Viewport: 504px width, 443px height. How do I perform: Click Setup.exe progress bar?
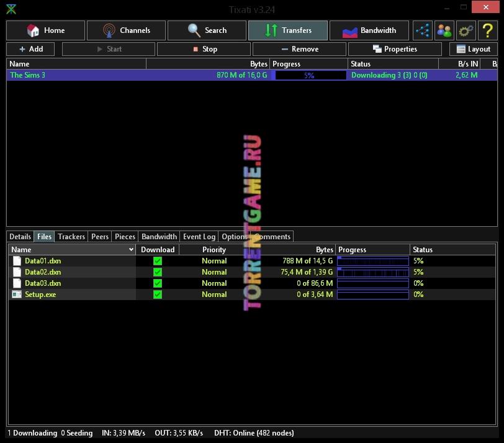point(373,295)
